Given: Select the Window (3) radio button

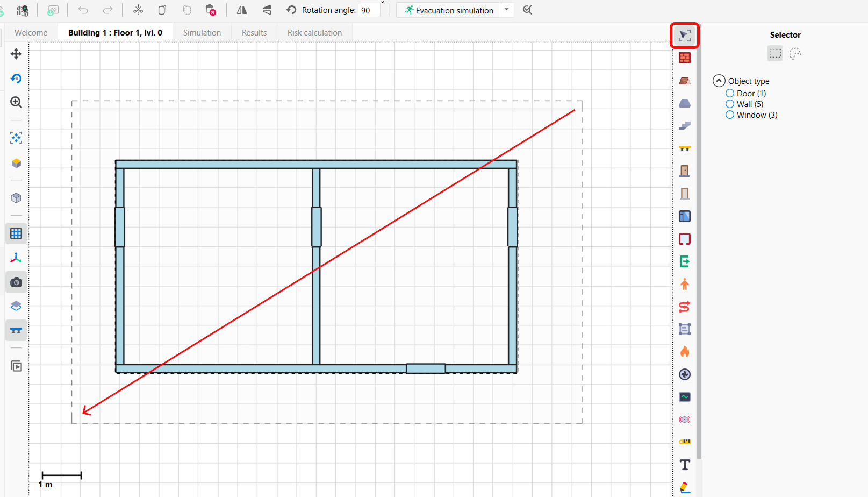Looking at the screenshot, I should pos(730,115).
